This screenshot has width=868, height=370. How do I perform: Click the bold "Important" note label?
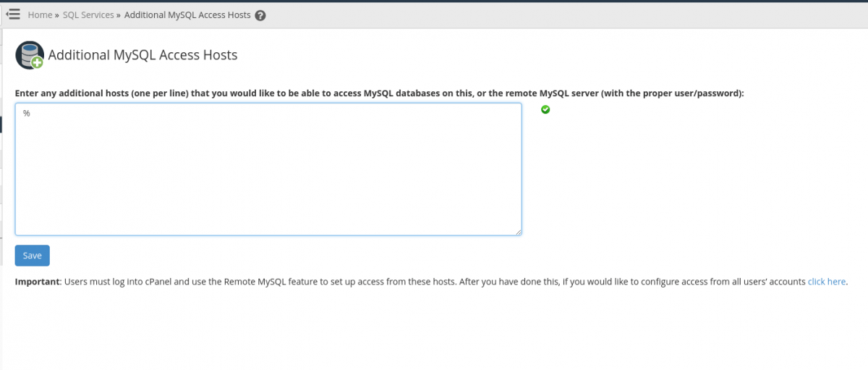tap(37, 282)
